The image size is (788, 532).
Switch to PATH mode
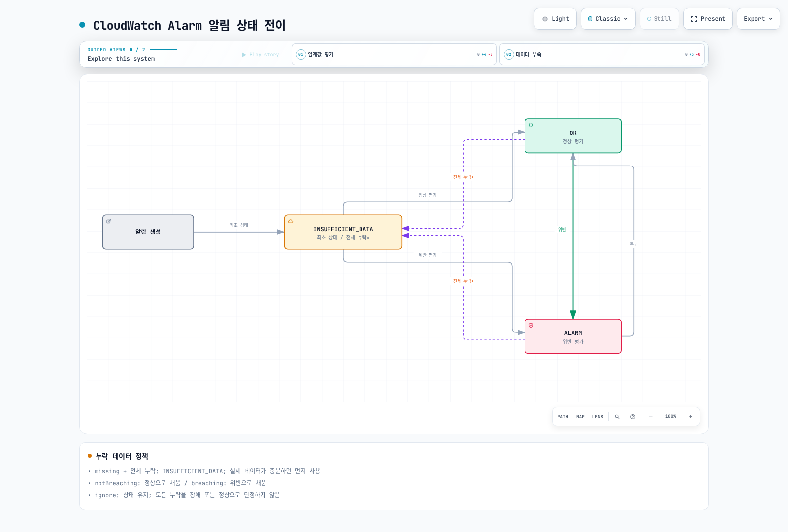click(x=563, y=417)
